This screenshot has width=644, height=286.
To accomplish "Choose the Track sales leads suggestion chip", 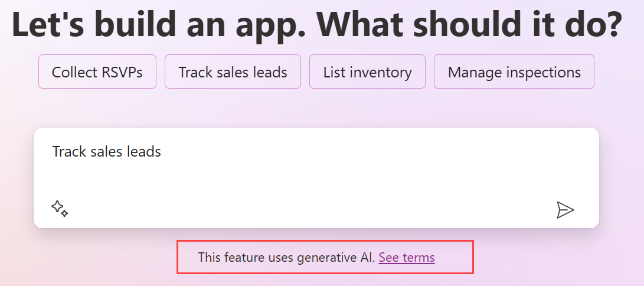I will [x=233, y=72].
